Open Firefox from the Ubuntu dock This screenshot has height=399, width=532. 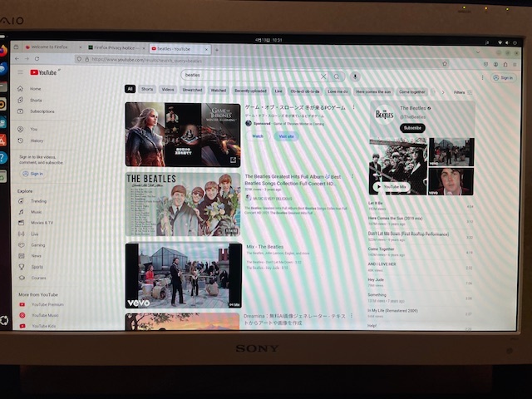coord(3,51)
